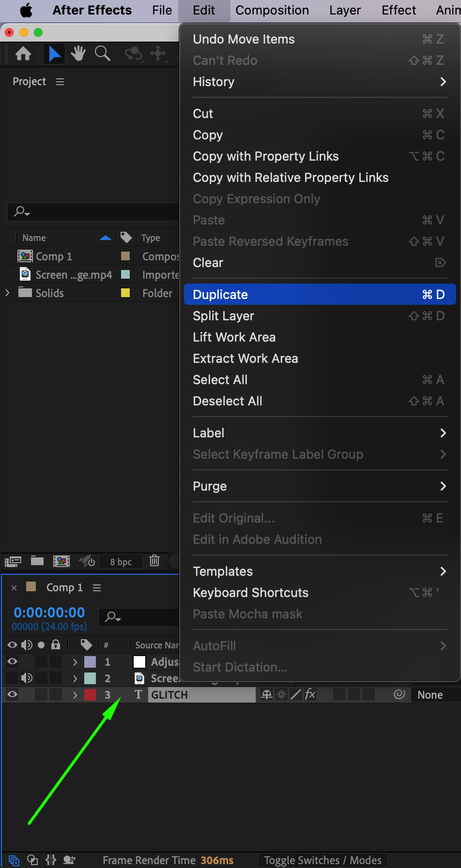The height and width of the screenshot is (868, 461).
Task: Open the History submenu
Action: tap(320, 82)
